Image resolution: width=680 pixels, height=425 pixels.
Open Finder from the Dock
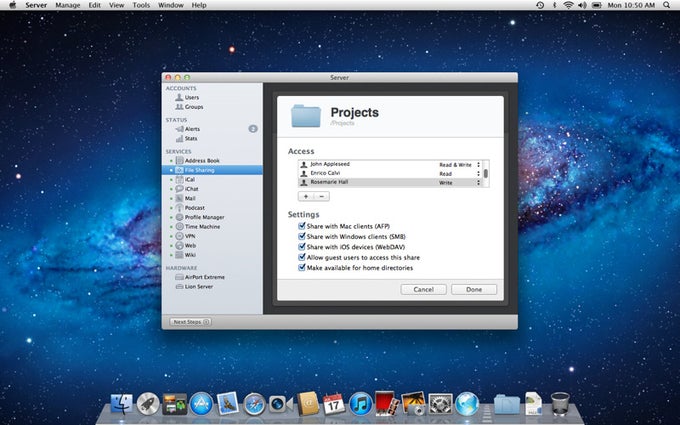click(x=121, y=404)
